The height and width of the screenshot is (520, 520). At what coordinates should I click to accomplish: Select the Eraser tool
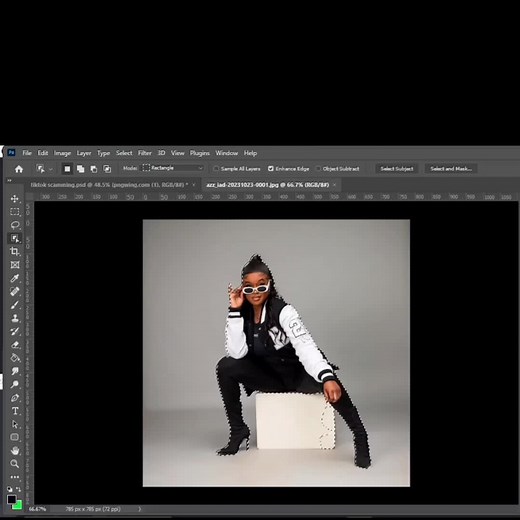coord(15,345)
